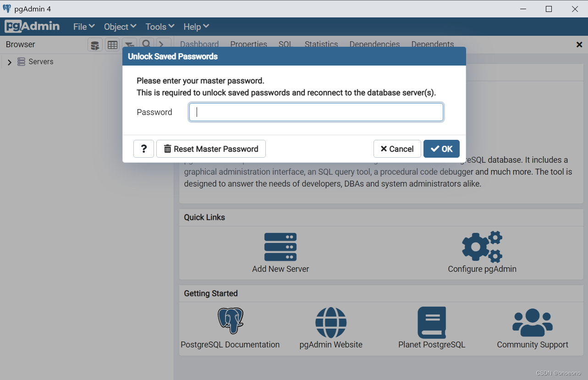The image size is (588, 380).
Task: Confirm the master password with OK
Action: click(441, 149)
